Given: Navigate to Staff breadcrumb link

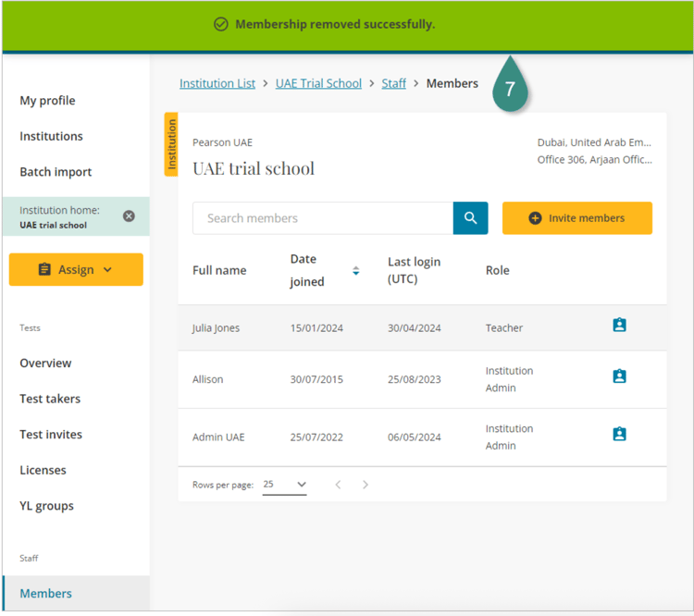Looking at the screenshot, I should pos(394,83).
